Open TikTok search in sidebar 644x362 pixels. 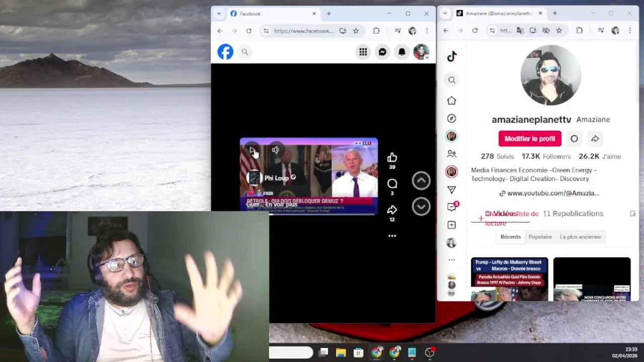(x=451, y=80)
